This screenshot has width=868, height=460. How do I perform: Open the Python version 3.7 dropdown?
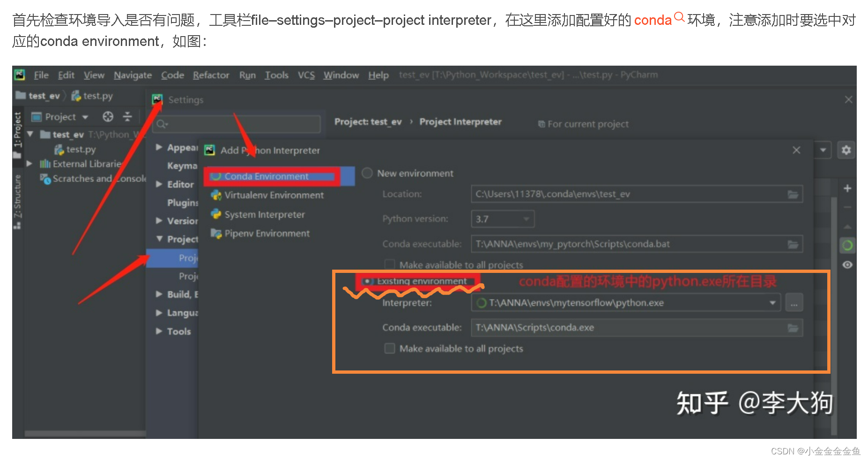(x=503, y=219)
